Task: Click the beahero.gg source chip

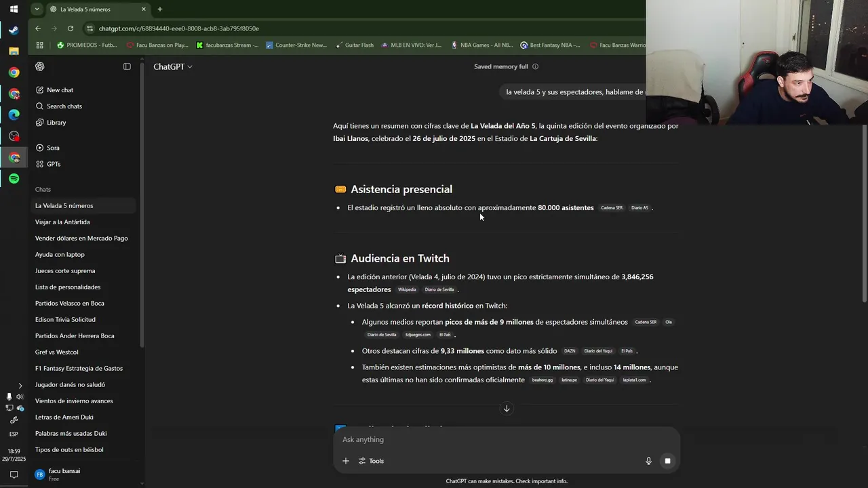Action: point(542,380)
